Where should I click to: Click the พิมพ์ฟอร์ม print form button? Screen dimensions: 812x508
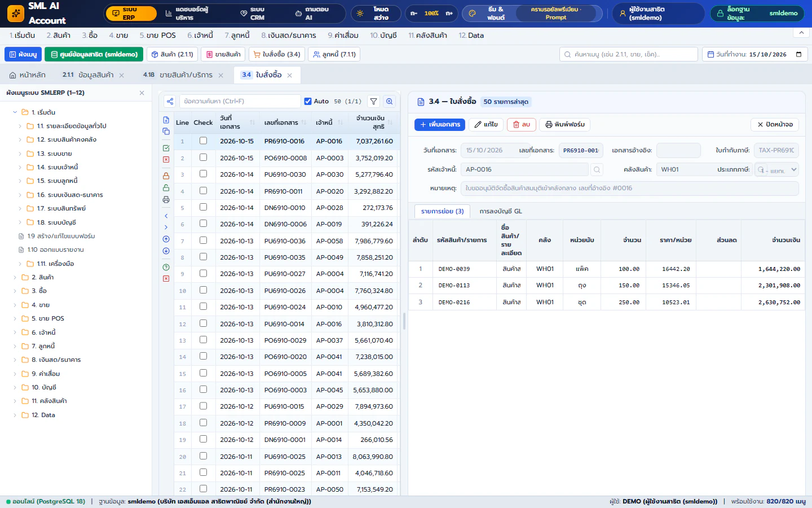click(565, 124)
